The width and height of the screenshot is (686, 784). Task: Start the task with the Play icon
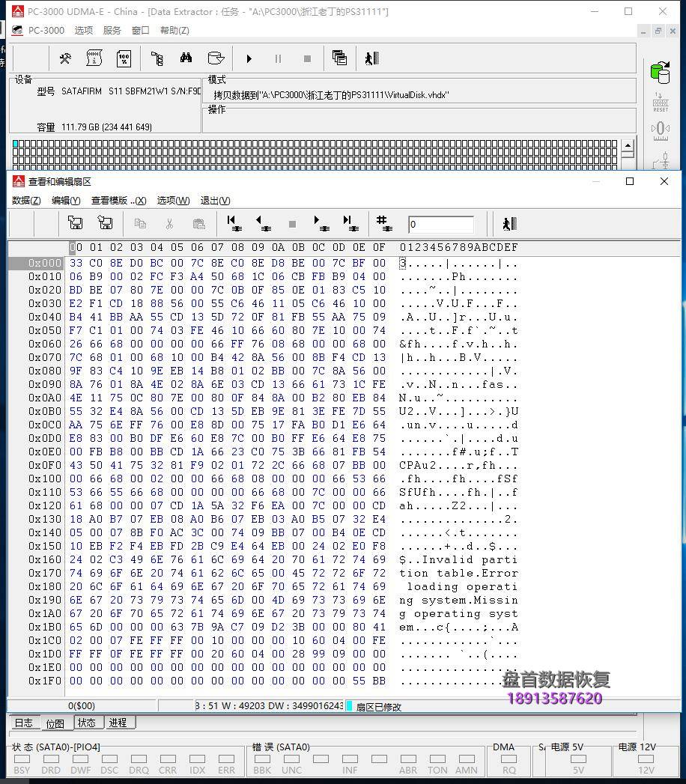(249, 58)
